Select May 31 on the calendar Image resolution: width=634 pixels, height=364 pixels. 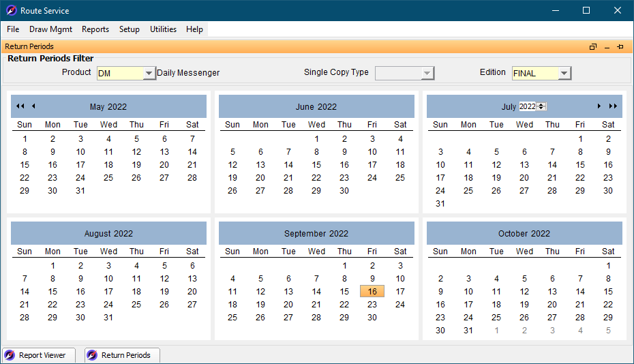(80, 191)
